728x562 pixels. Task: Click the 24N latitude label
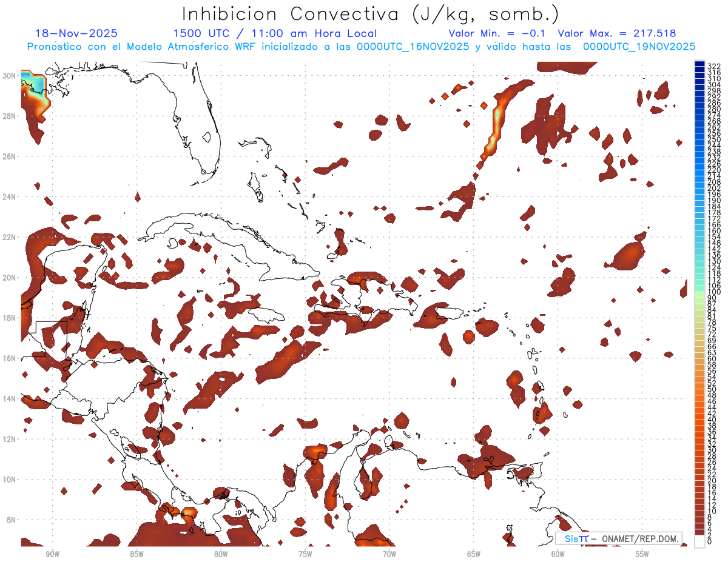(x=10, y=197)
